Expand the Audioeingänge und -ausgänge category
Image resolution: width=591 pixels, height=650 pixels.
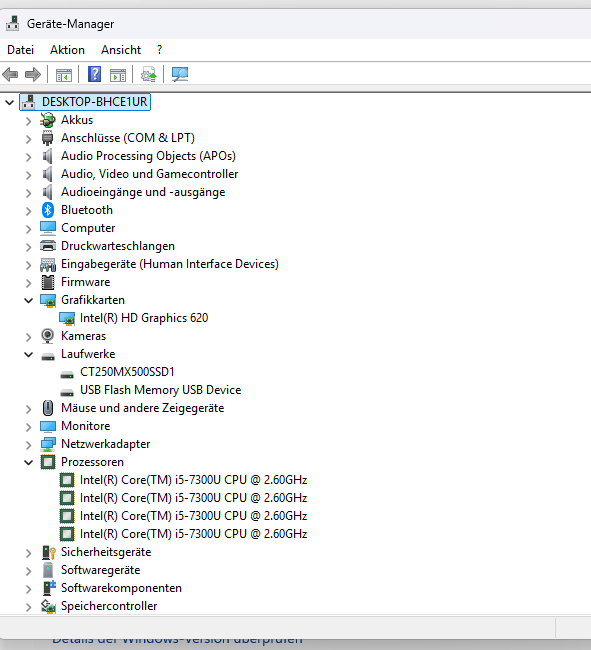(28, 193)
